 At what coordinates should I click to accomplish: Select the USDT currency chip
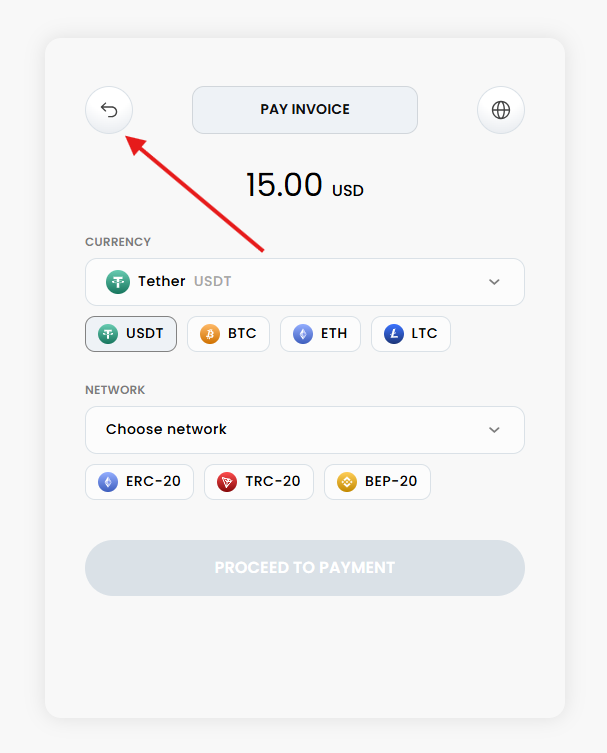(131, 334)
